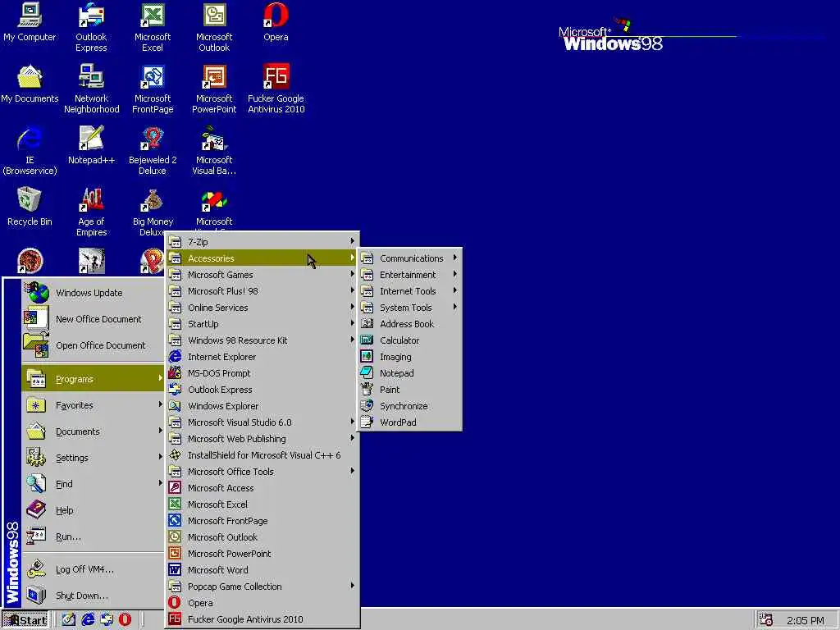Expand the Programs submenu
Screen dimensions: 840x630
point(93,378)
